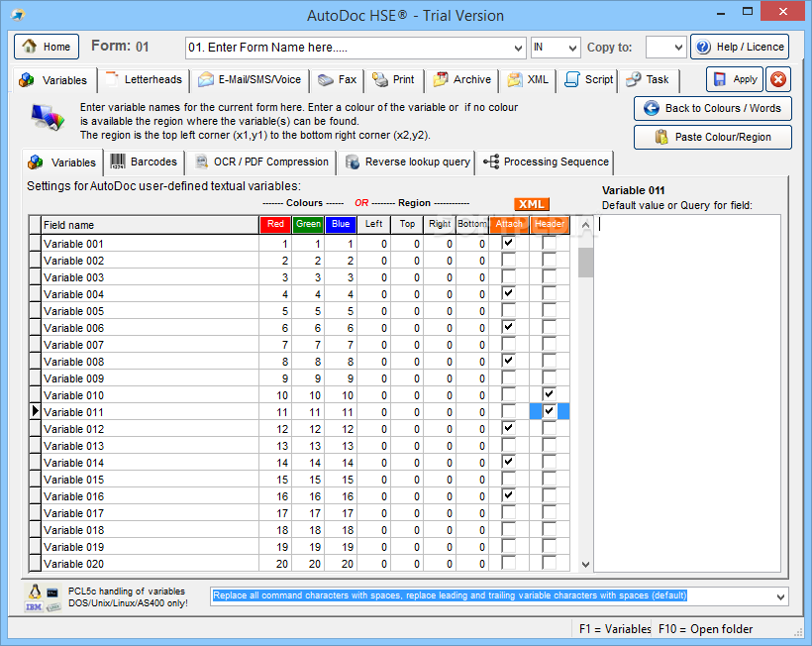Viewport: 812px width, 646px height.
Task: Click the red cancel X icon
Action: click(x=777, y=79)
